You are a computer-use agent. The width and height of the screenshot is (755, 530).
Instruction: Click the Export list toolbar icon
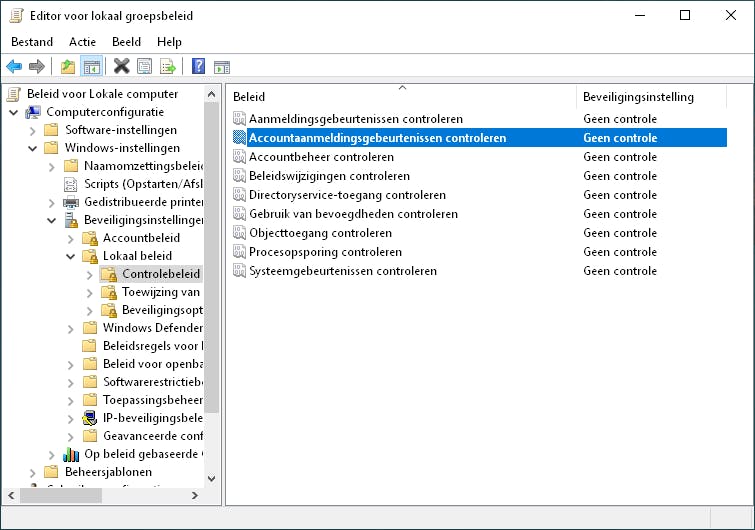click(x=168, y=66)
